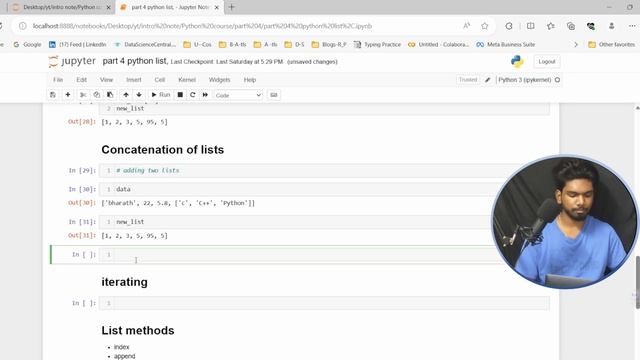Restart the kernel icon
The height and width of the screenshot is (360, 640).
pyautogui.click(x=193, y=95)
